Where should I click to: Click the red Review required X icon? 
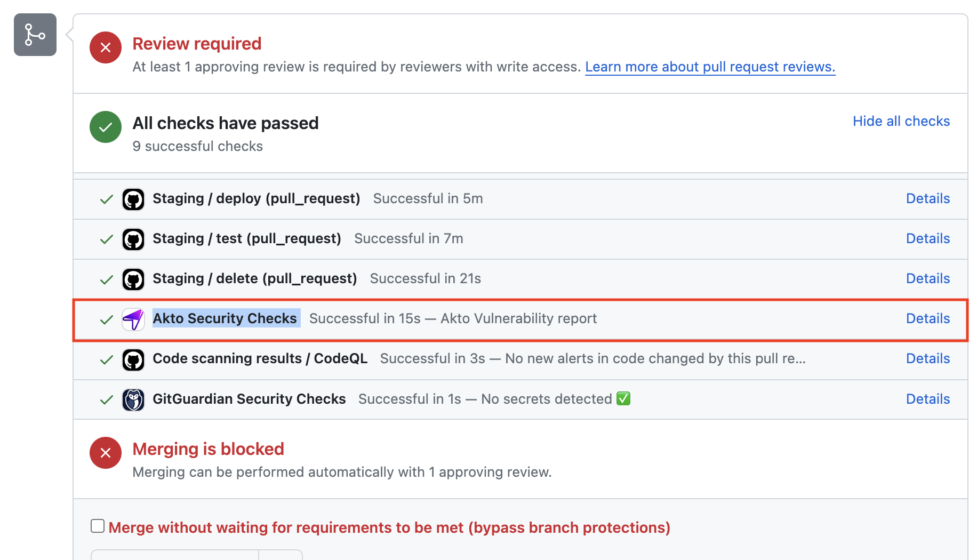[106, 47]
